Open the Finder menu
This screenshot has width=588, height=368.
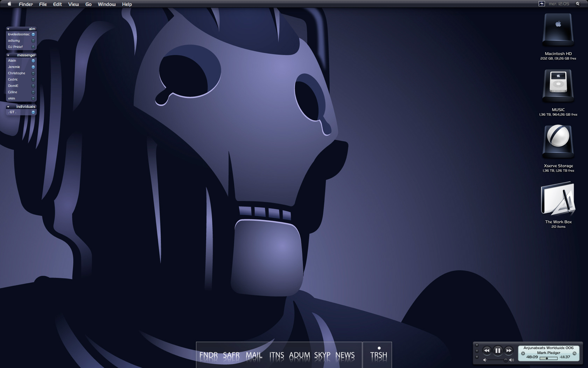(x=26, y=4)
